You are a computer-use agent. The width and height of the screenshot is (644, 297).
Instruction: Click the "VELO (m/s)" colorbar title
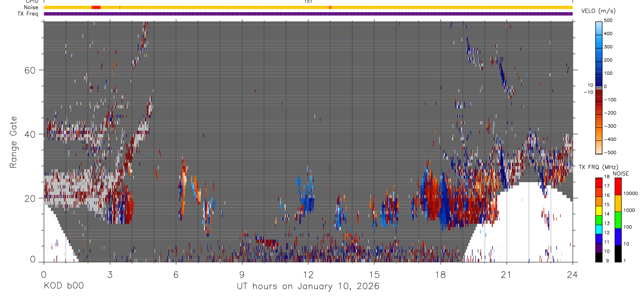(x=597, y=11)
